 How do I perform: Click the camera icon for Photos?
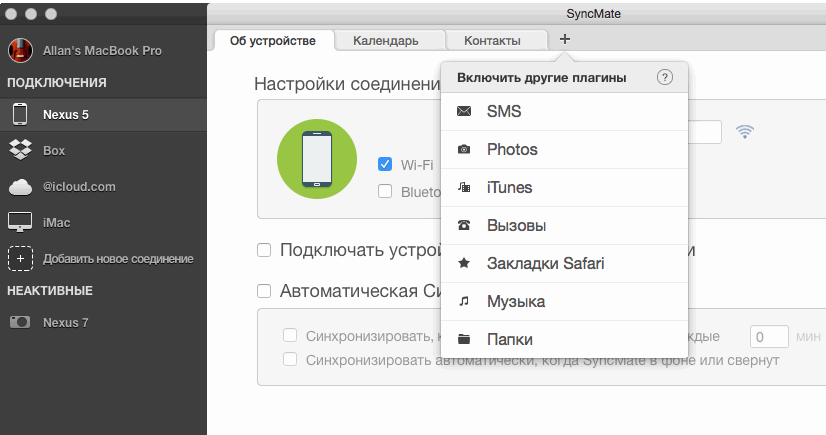point(464,150)
